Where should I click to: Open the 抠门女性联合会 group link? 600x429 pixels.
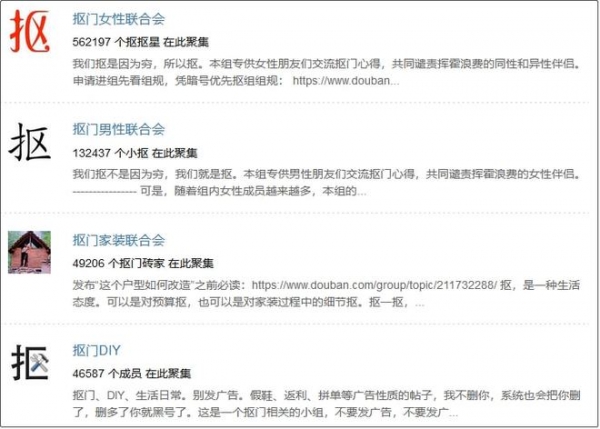(x=119, y=19)
